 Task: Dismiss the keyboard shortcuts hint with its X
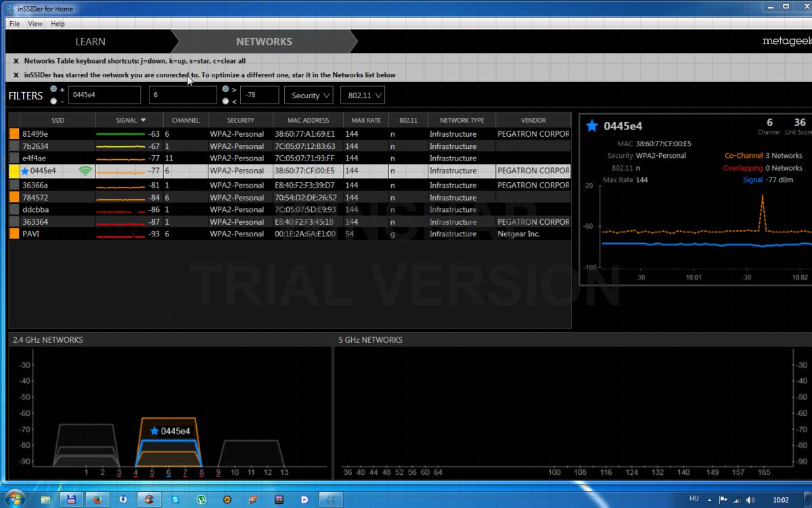[16, 61]
